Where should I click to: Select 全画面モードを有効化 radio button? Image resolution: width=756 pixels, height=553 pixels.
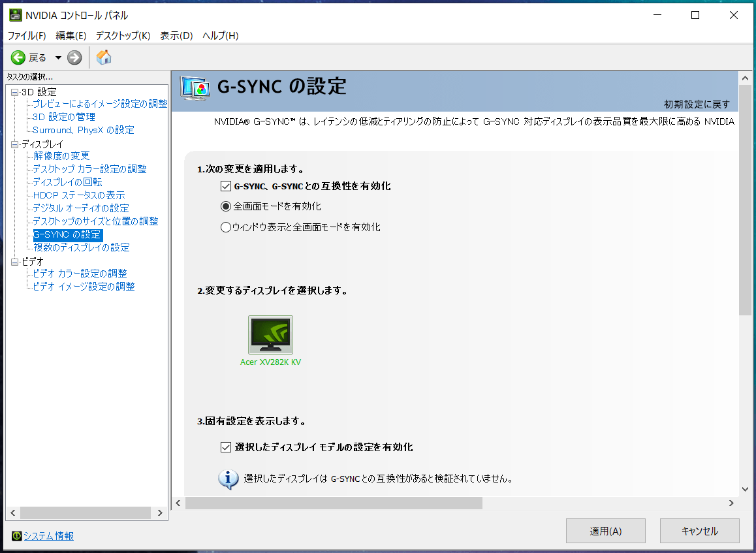coord(226,206)
